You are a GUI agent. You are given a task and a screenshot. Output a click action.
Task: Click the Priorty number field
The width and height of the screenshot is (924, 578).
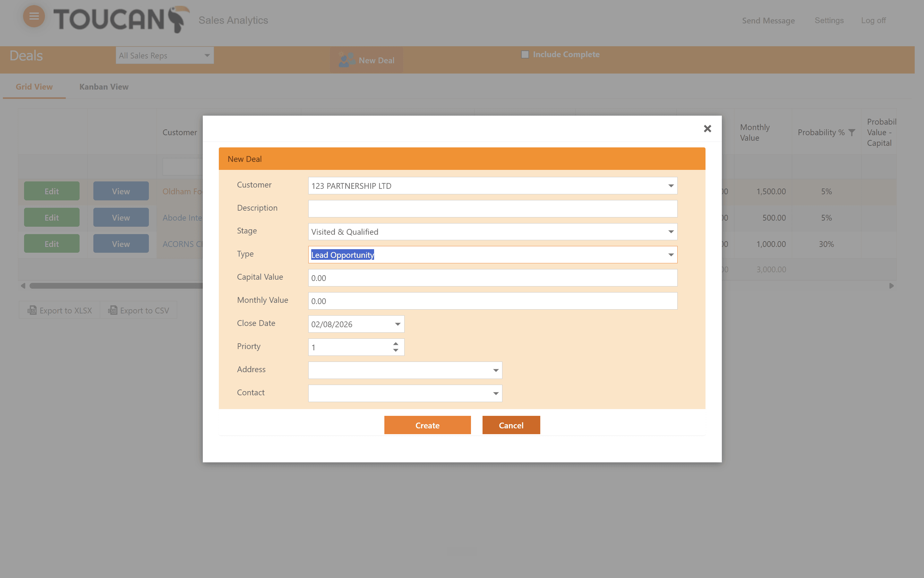349,347
